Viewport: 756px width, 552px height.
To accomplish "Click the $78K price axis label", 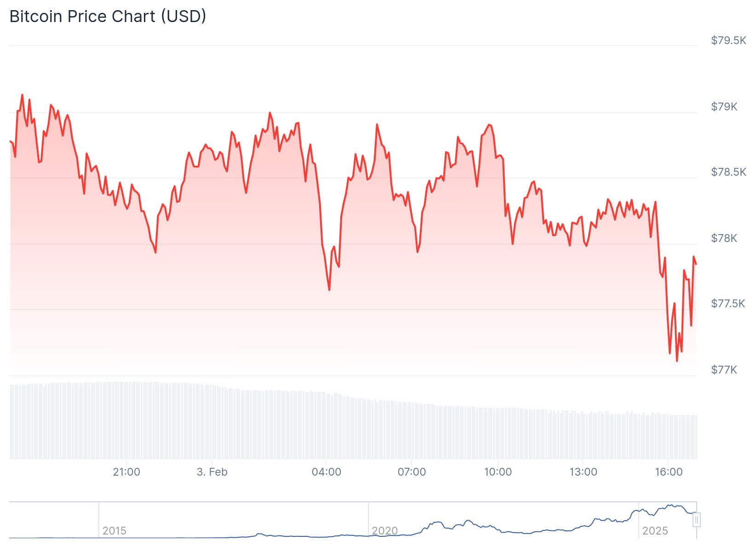I will tap(724, 238).
